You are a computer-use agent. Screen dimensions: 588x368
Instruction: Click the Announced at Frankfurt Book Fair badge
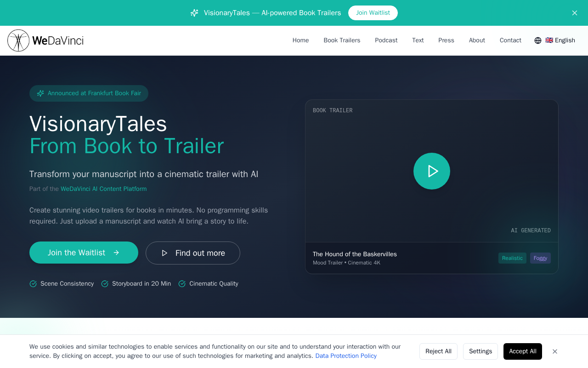click(89, 93)
